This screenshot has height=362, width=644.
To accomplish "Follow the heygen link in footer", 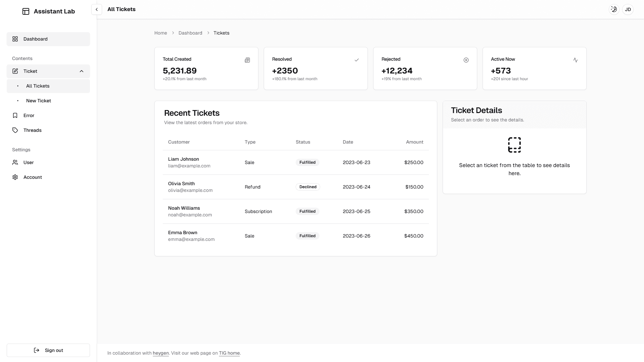I will pos(160,353).
